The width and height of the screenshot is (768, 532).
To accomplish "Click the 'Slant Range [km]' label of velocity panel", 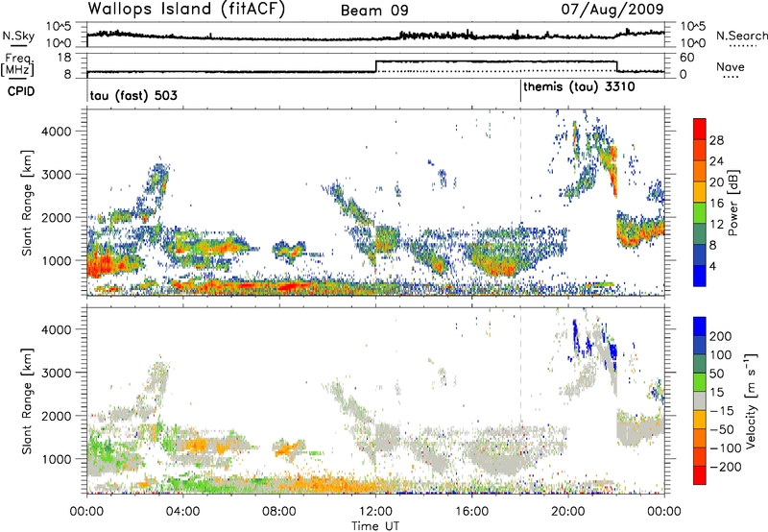I will click(x=27, y=401).
